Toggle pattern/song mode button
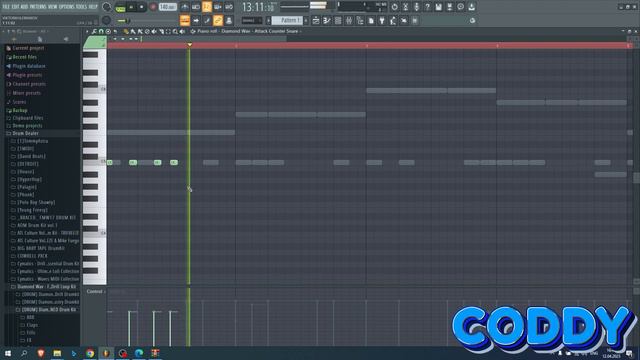Image resolution: width=640 pixels, height=360 pixels. point(120,7)
